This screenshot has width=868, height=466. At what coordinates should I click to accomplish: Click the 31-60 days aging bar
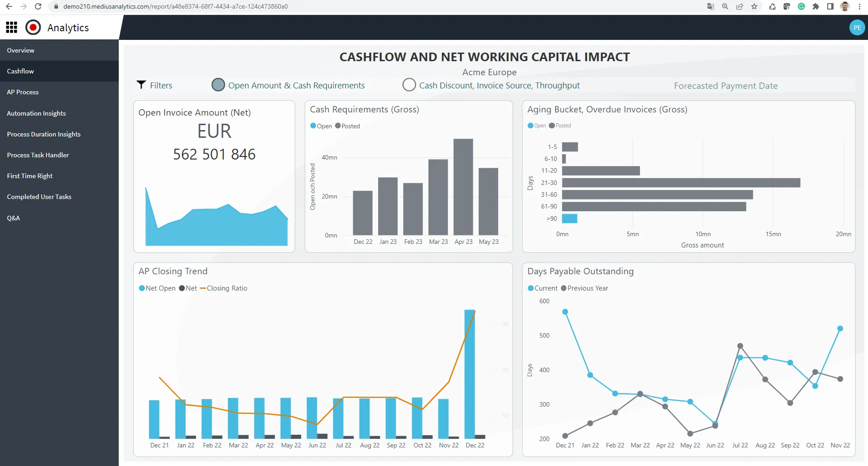click(x=658, y=194)
